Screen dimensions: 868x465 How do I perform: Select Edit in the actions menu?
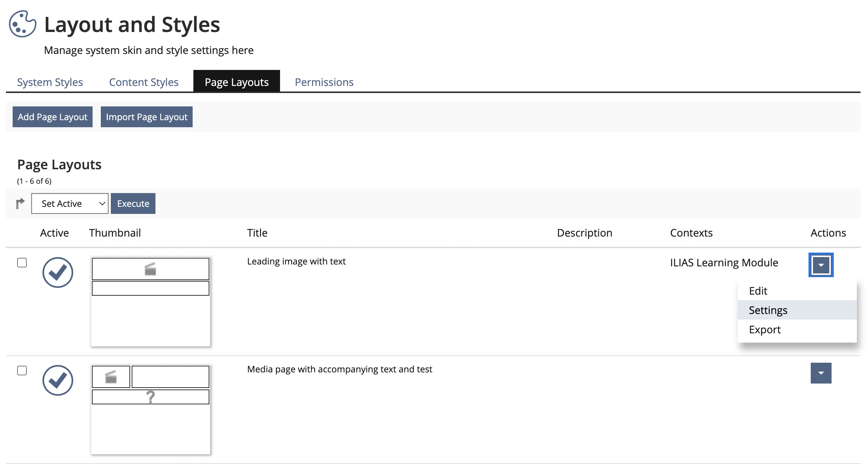758,291
